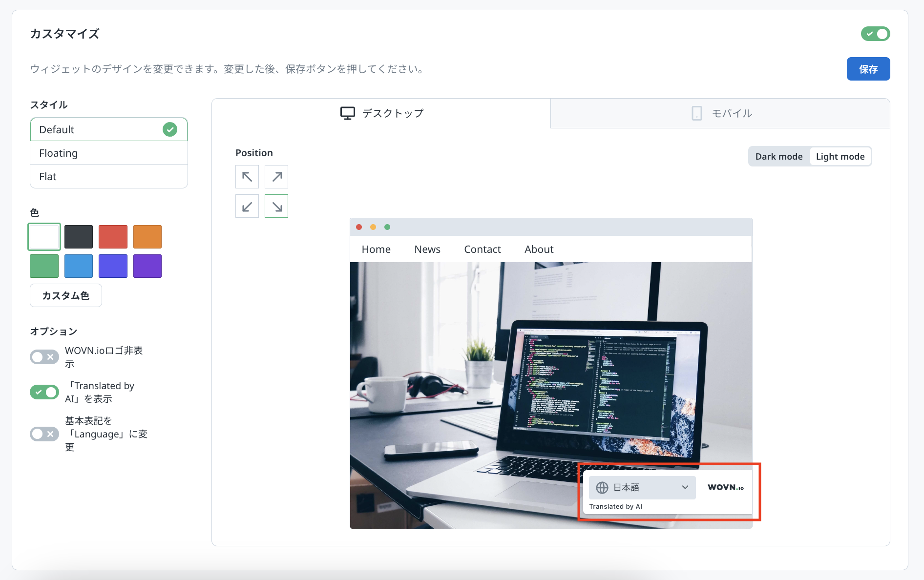Click the green checkmark on Default style
This screenshot has height=580, width=924.
(x=170, y=129)
